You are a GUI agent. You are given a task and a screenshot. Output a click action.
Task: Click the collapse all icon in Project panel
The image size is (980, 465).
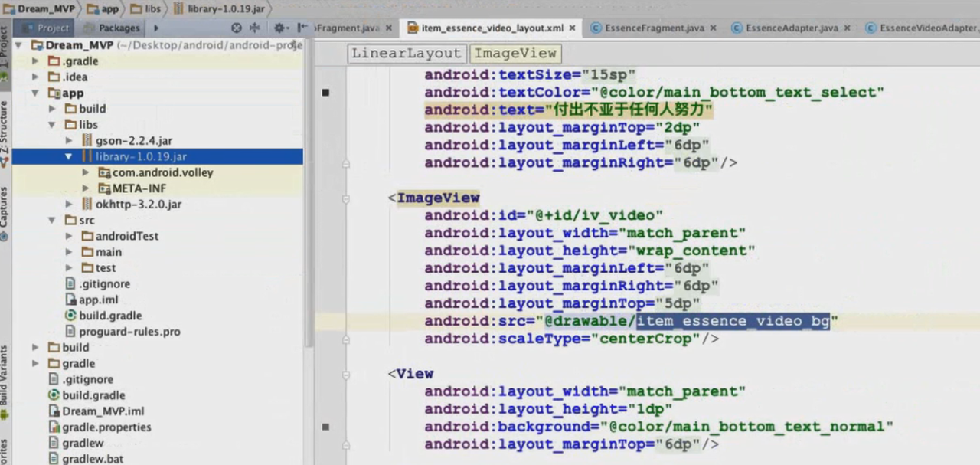tap(255, 28)
